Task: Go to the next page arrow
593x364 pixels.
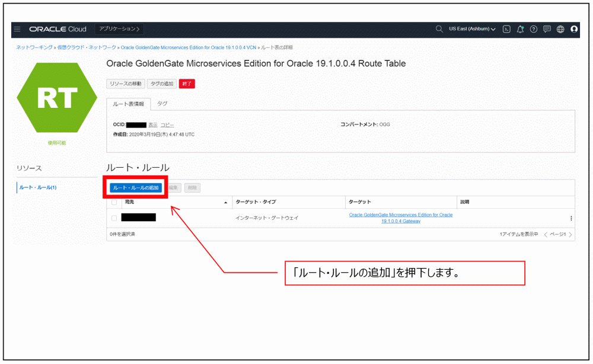Action: pos(570,235)
